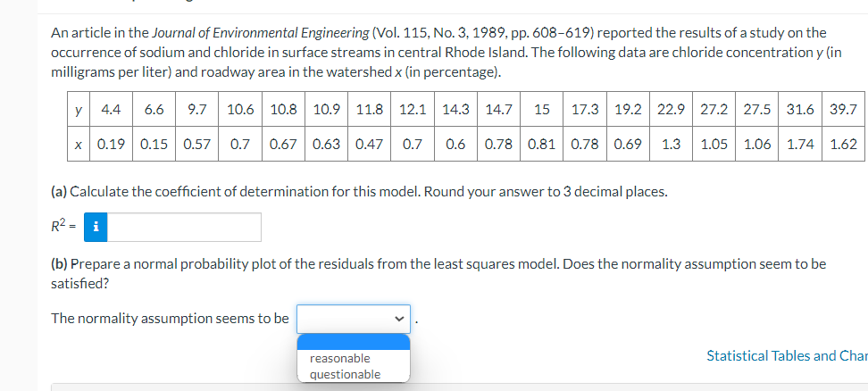The image size is (868, 391).
Task: Click the x value 0.47 cell
Action: click(x=370, y=143)
